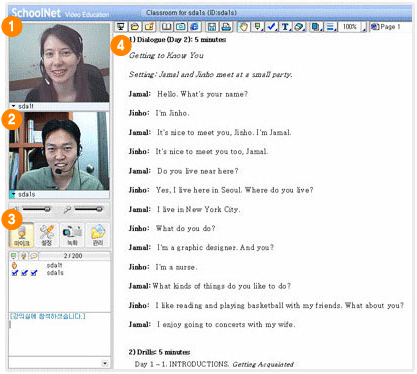This screenshot has width=417, height=374.
Task: Open the line thickness tool icon
Action: pos(330,27)
